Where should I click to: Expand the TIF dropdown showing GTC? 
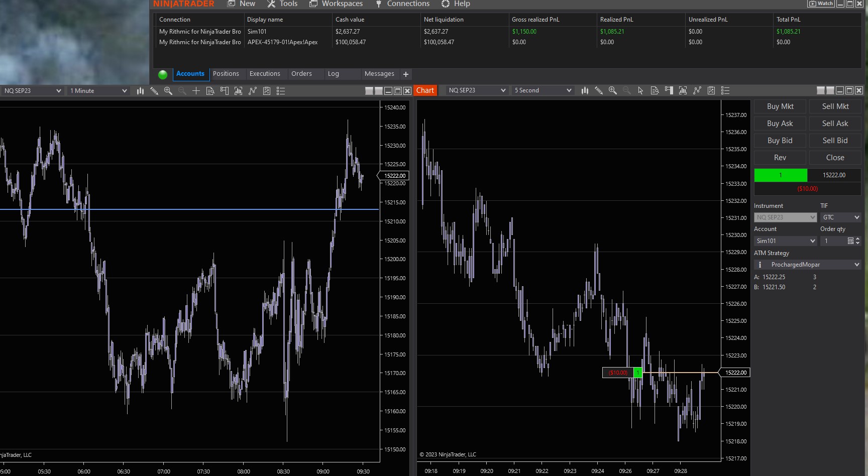click(x=841, y=217)
